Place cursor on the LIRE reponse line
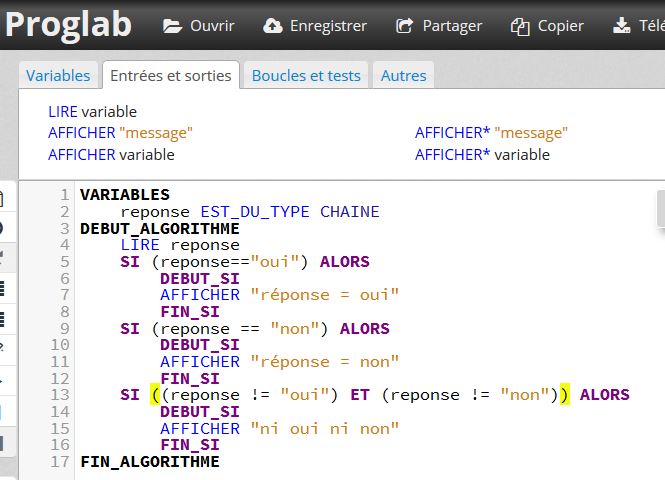 tap(180, 245)
